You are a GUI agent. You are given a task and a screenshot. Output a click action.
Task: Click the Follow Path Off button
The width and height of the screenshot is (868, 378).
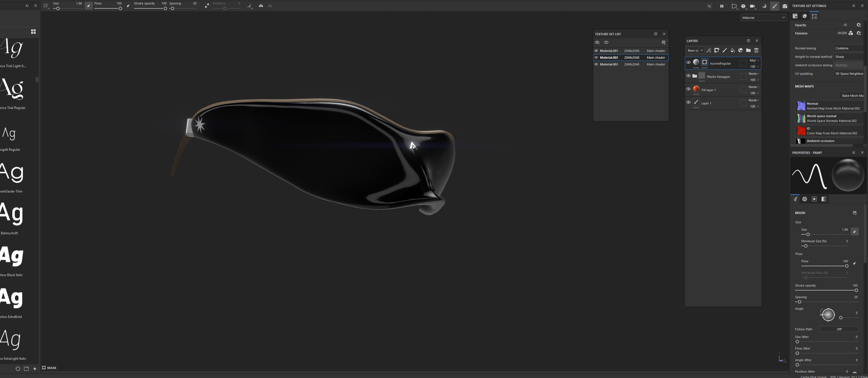[x=839, y=329]
